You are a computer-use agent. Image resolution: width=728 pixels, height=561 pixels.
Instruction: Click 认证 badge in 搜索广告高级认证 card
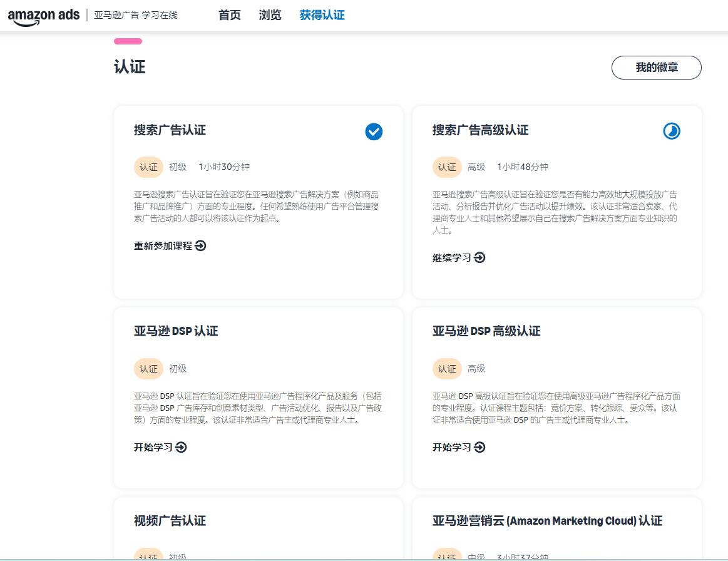447,167
